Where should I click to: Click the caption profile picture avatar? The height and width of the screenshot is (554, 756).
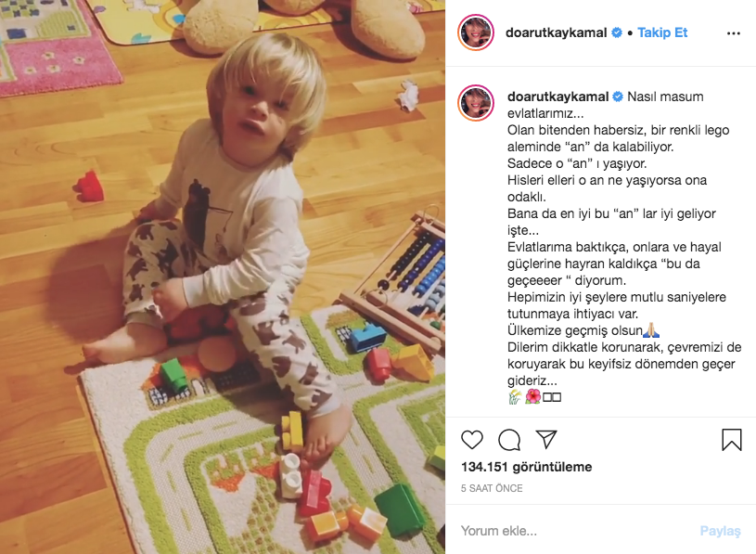(x=475, y=103)
